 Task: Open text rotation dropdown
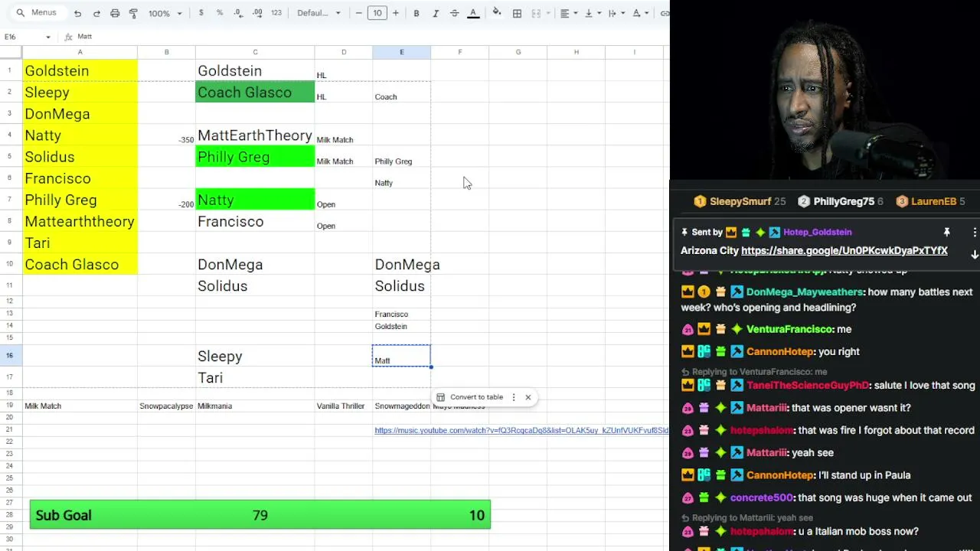pos(639,13)
